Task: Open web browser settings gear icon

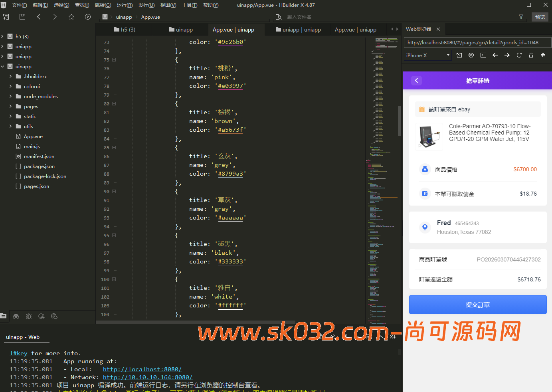Action: 471,55
